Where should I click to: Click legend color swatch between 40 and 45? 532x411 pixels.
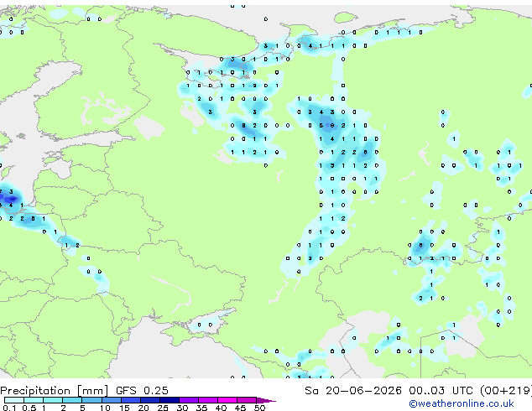click(227, 400)
